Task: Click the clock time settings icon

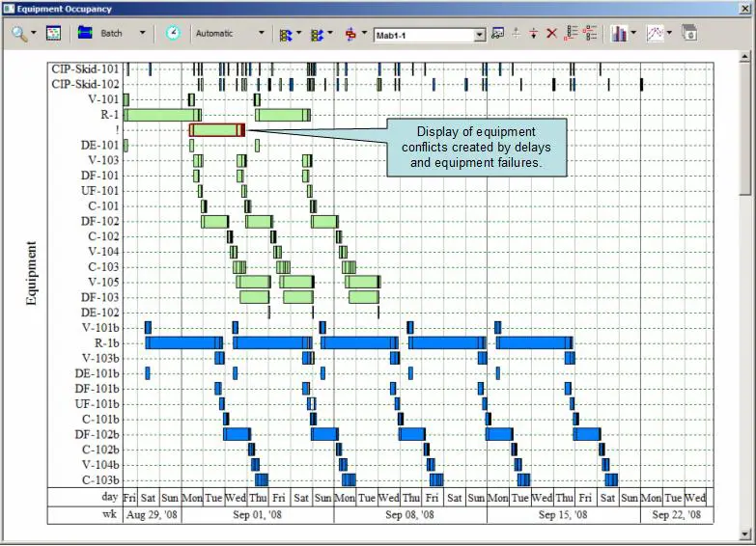Action: 172,33
